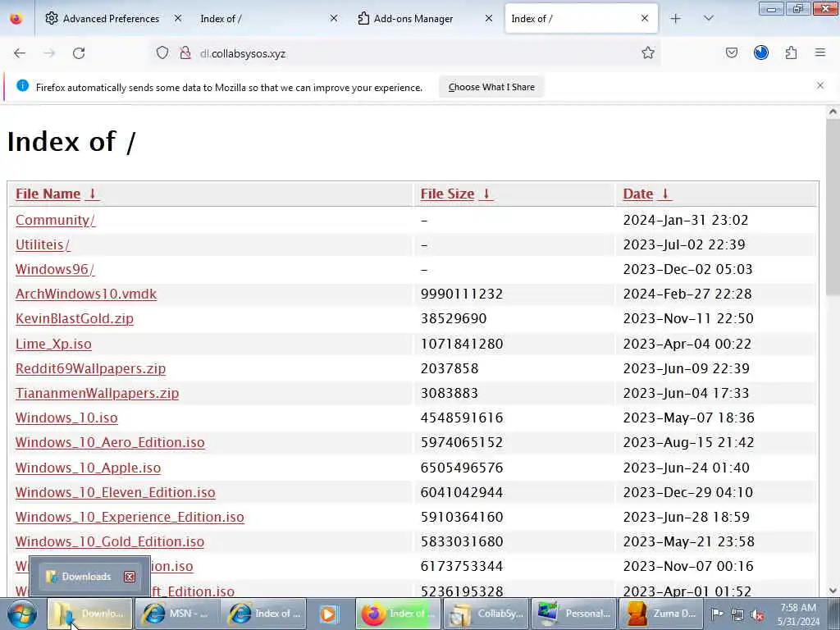Screen dimensions: 840x630
Task: Switch to the second Index of / tab
Action: click(x=581, y=19)
